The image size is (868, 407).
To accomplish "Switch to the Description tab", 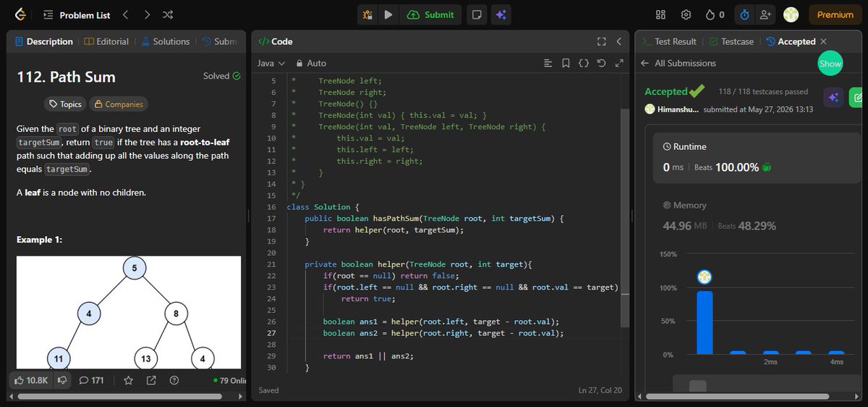I will pyautogui.click(x=43, y=41).
